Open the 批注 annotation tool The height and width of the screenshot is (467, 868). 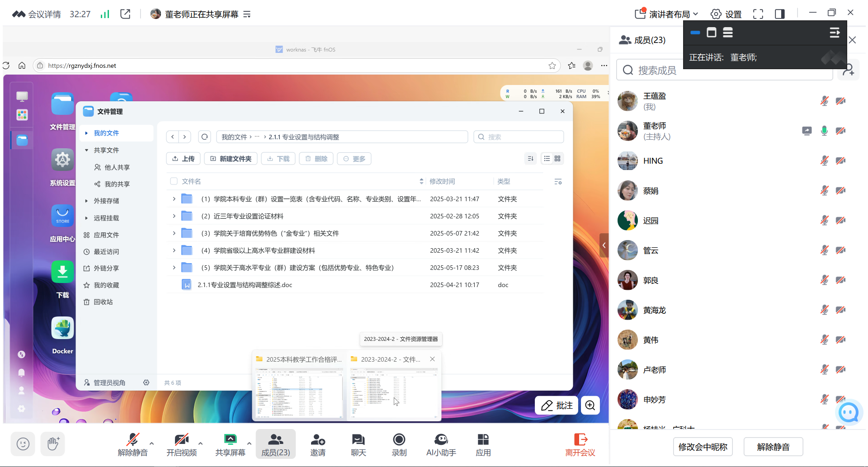click(556, 405)
